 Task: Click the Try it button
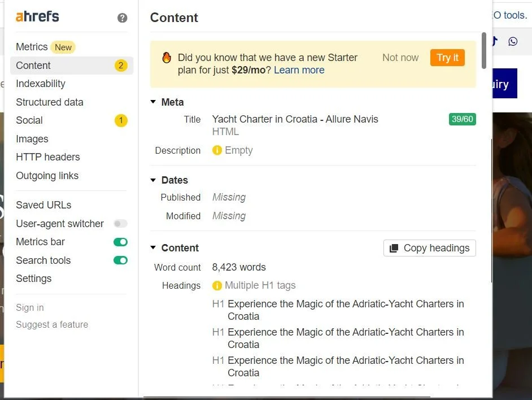[x=447, y=58]
